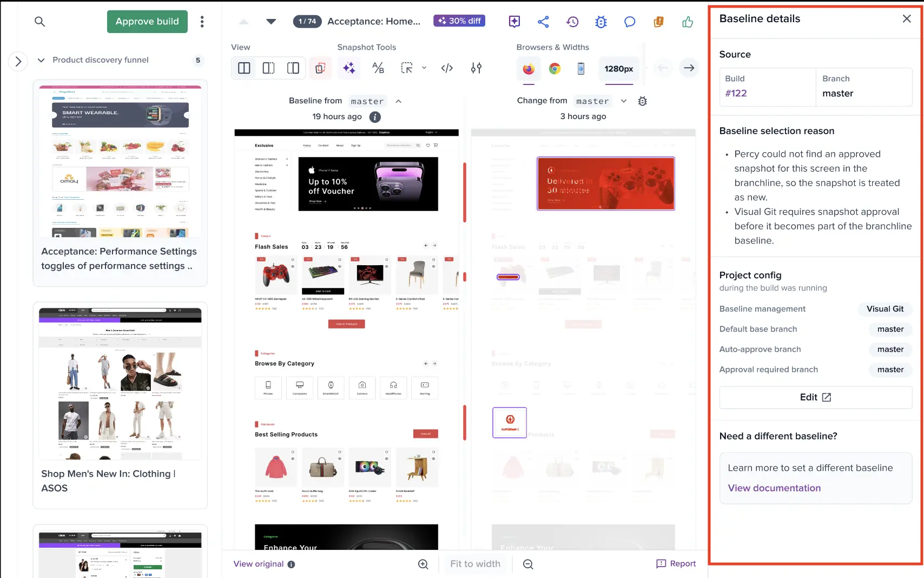The image size is (924, 578).
Task: Click the Approve build button
Action: pyautogui.click(x=147, y=22)
